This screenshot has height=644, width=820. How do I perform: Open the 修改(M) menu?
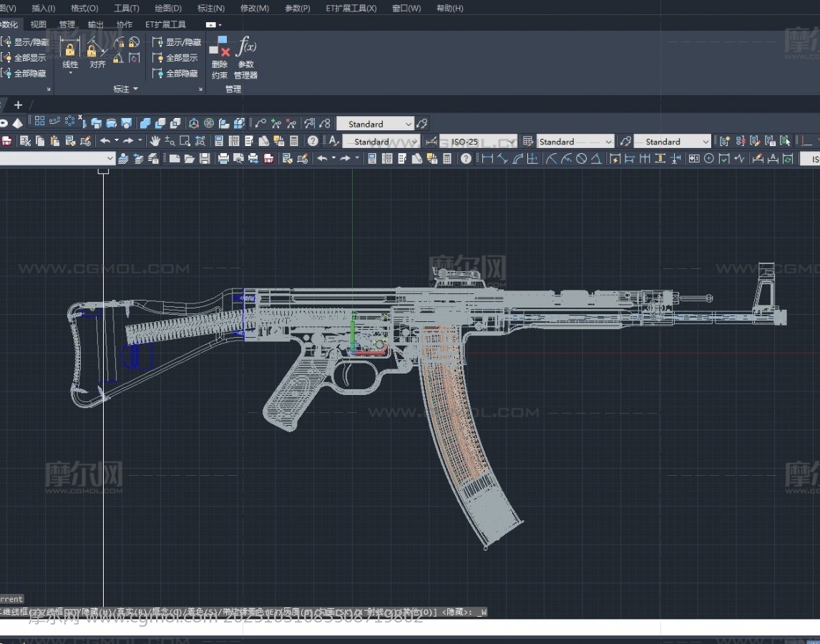(x=254, y=8)
